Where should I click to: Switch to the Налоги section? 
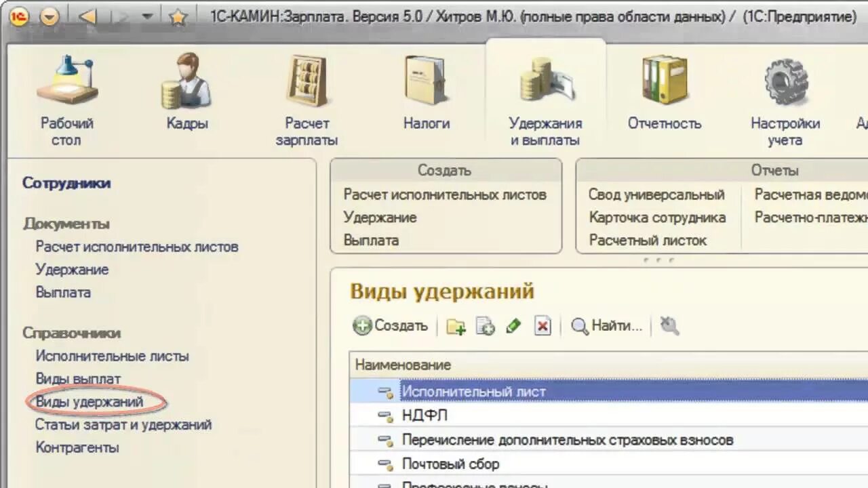tap(427, 93)
